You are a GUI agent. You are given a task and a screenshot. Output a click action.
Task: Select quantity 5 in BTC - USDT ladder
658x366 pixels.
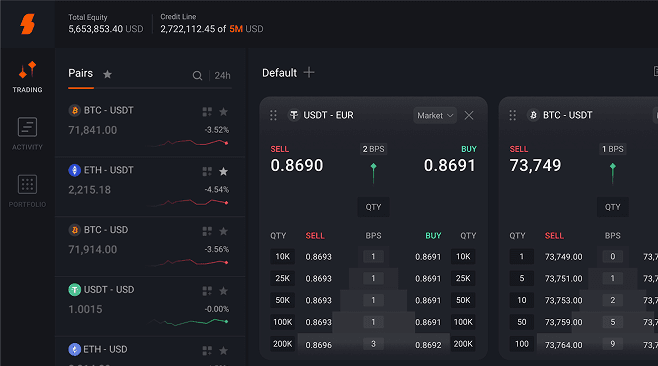coord(522,278)
